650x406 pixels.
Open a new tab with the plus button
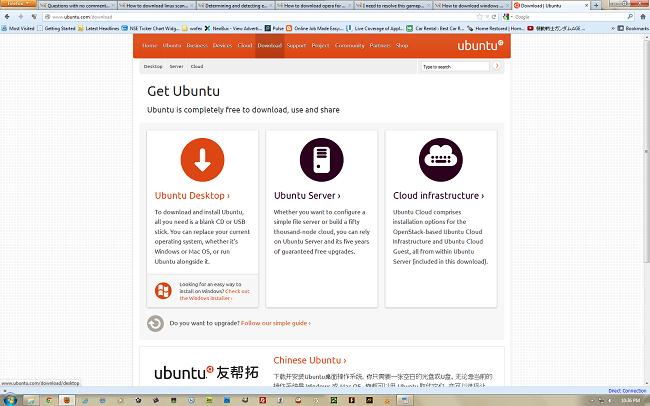[x=596, y=5]
